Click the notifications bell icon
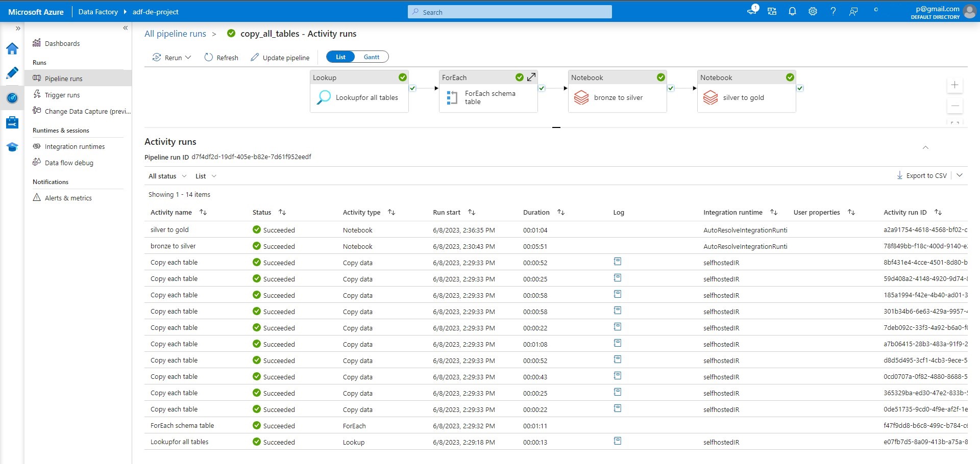 [792, 11]
